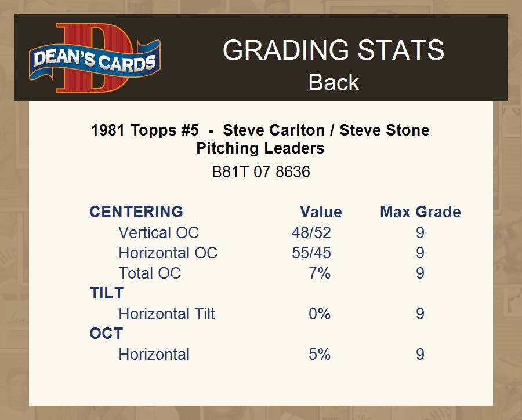Click the 48/52 centering value
Viewport: 522px width, 420px height.
[311, 233]
